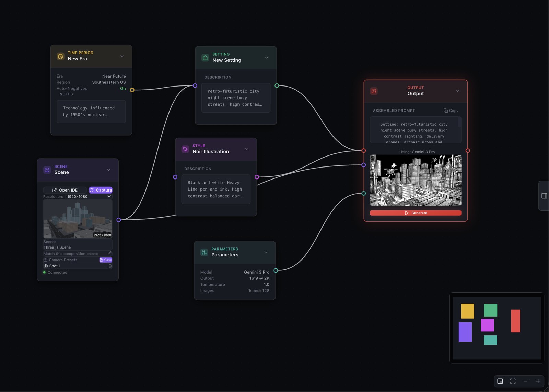Click the Output value 16:9 @ 2K
Screen dimensions: 549x392
(259, 278)
